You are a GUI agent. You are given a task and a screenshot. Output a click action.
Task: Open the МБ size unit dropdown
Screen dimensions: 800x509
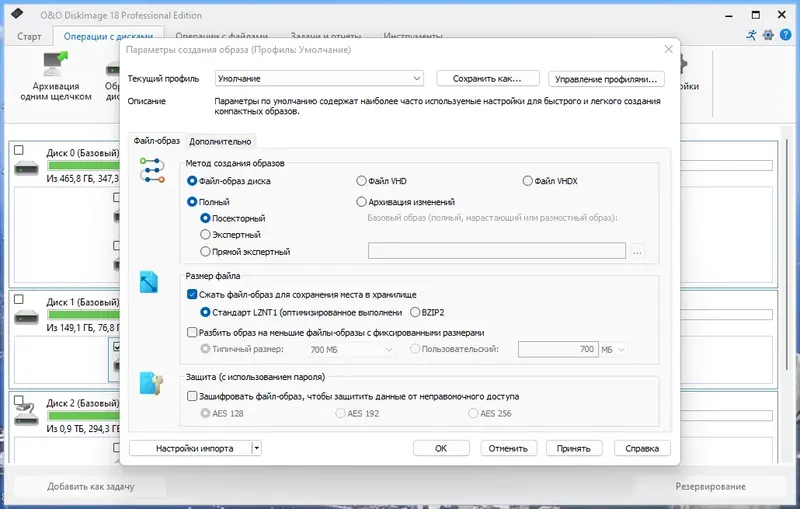click(613, 349)
